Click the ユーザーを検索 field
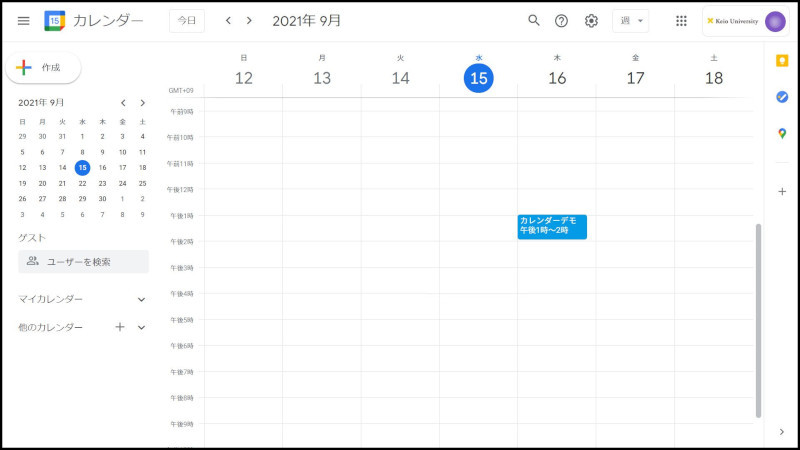Image resolution: width=800 pixels, height=450 pixels. 84,262
